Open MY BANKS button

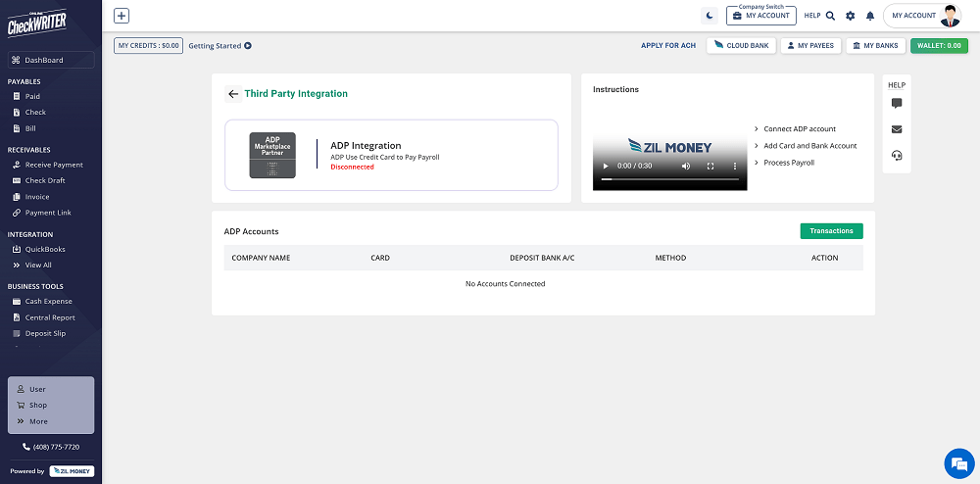[x=875, y=46]
